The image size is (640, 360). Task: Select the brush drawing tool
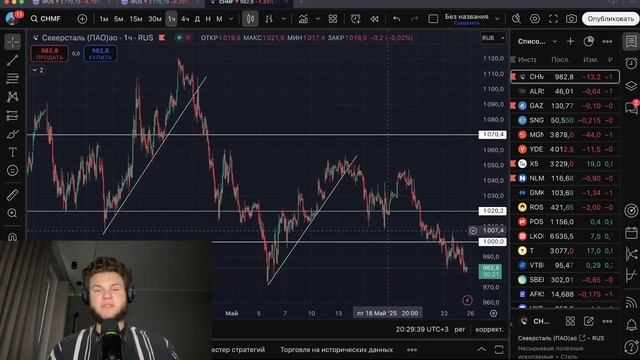point(13,134)
